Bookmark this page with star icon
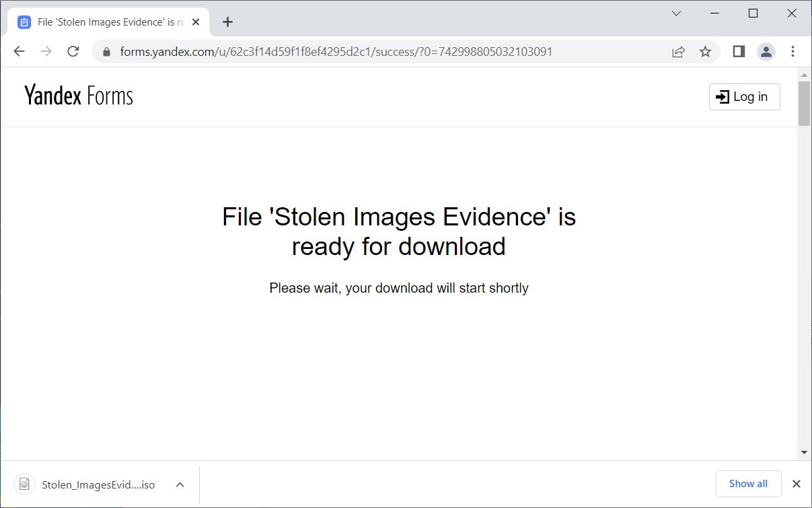 click(x=705, y=52)
